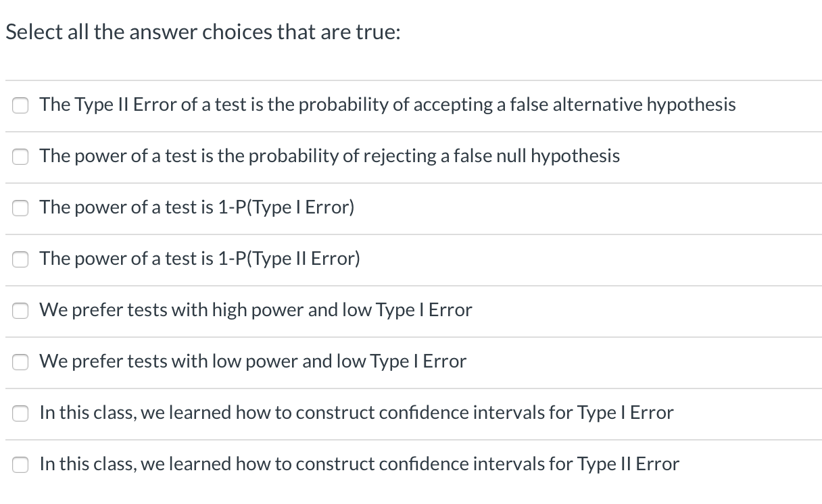Click the 1-P(Type I Error) answer text
822x504 pixels.
196,208
